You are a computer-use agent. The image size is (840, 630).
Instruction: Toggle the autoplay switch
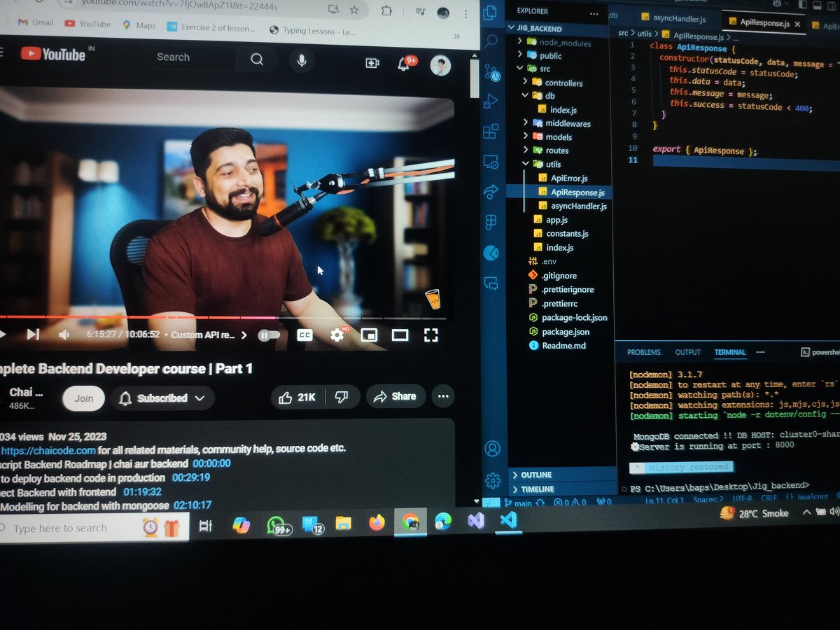[268, 335]
